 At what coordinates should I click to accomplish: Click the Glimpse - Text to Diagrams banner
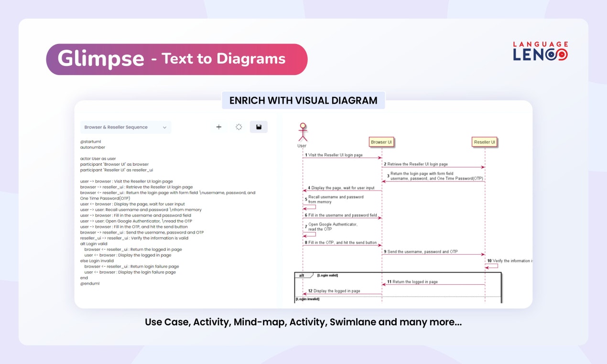coord(177,59)
